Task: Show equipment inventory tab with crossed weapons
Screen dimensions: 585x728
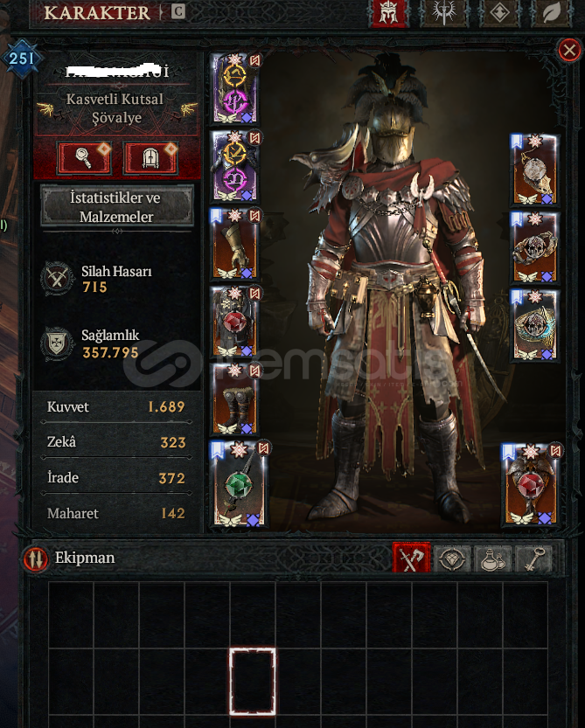Action: pyautogui.click(x=411, y=558)
